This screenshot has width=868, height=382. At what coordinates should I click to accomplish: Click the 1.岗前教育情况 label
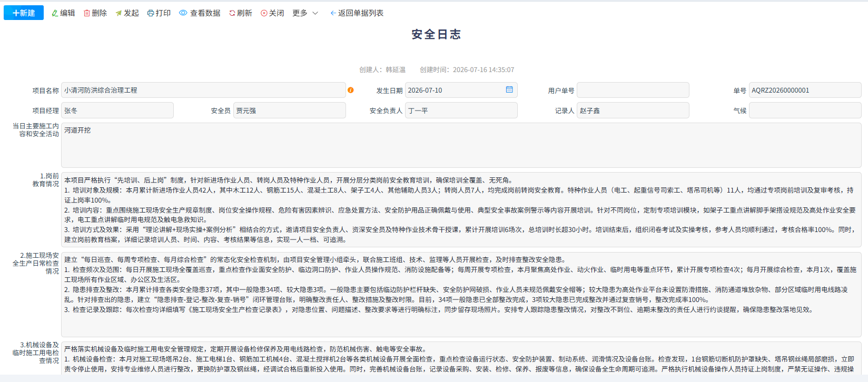tap(46, 180)
